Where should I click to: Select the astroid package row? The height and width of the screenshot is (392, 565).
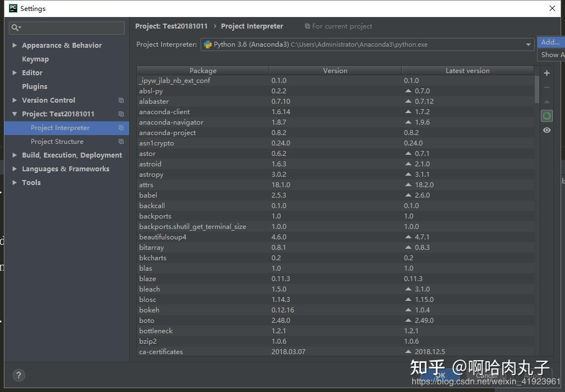(335, 164)
